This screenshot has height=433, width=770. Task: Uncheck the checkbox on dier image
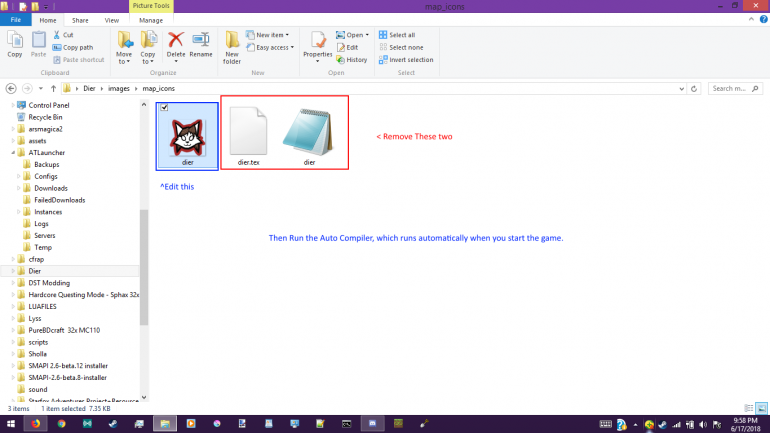pos(164,108)
